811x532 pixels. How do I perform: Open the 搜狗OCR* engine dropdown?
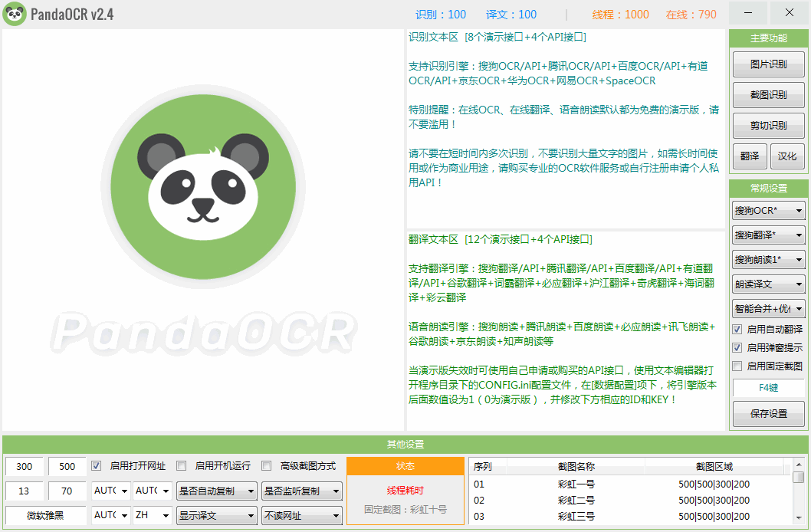(x=769, y=210)
